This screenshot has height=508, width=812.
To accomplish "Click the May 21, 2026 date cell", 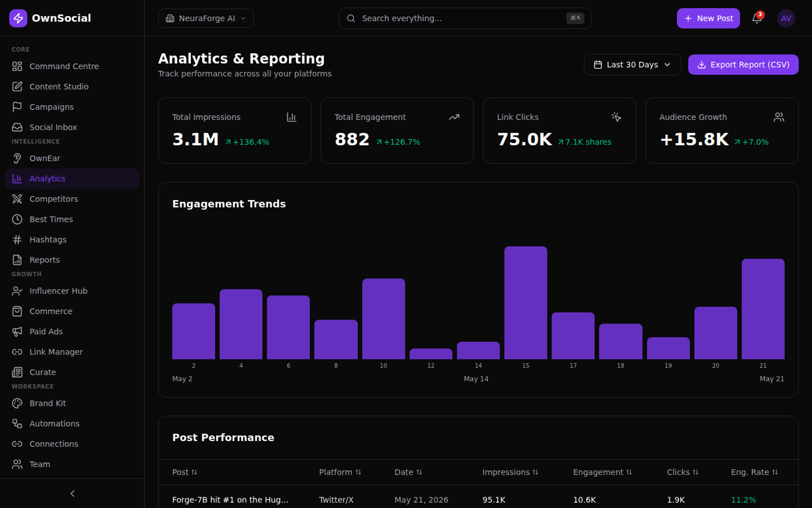I will tap(421, 500).
